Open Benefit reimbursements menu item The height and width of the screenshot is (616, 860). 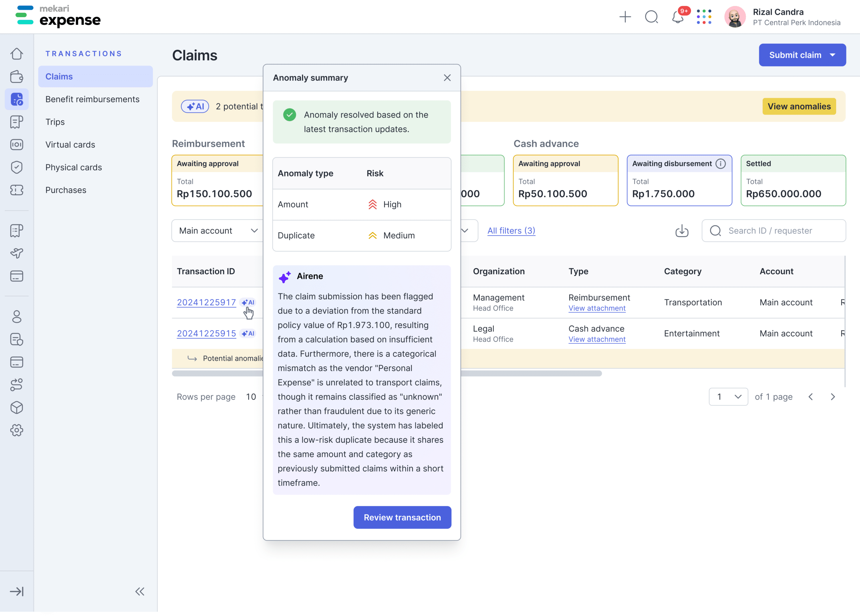[x=92, y=99]
